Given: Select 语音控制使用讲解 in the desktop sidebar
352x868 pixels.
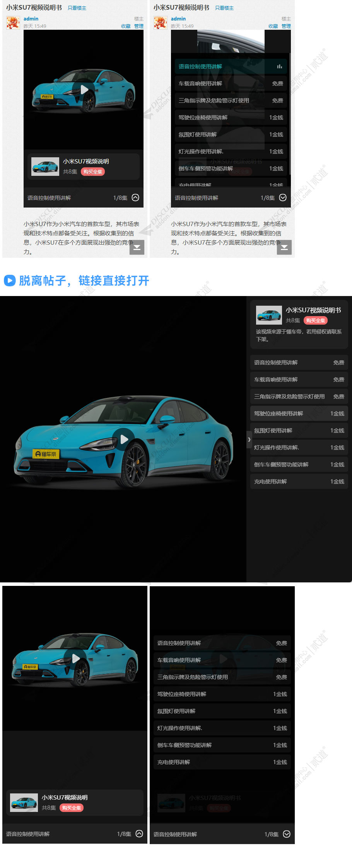Looking at the screenshot, I should (x=299, y=363).
